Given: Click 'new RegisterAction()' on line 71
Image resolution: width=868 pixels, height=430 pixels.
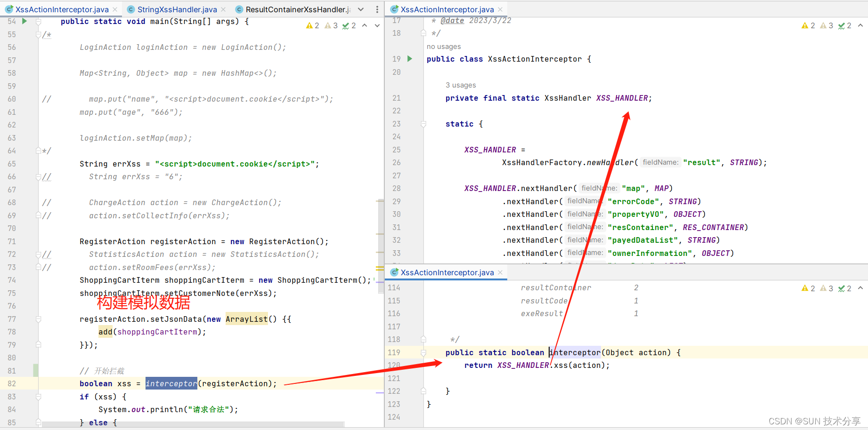Looking at the screenshot, I should (x=277, y=241).
